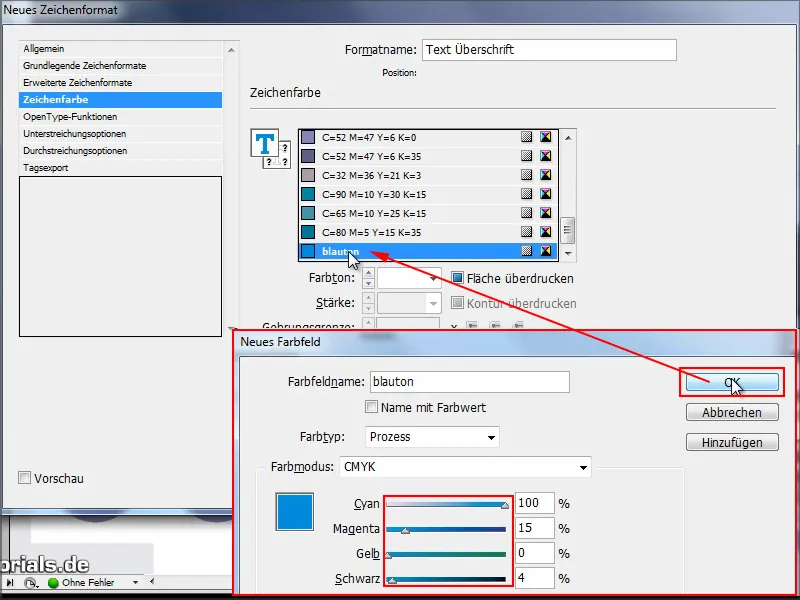Screen dimensions: 800x600
Task: Click the CMYK mode icon for C=65 M=10 Y=25 K=15
Action: [x=545, y=213]
